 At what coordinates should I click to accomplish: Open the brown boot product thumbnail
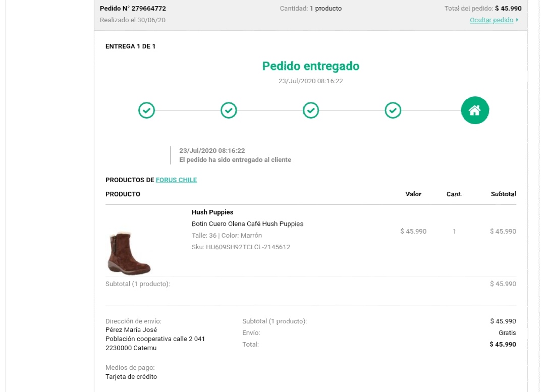129,253
